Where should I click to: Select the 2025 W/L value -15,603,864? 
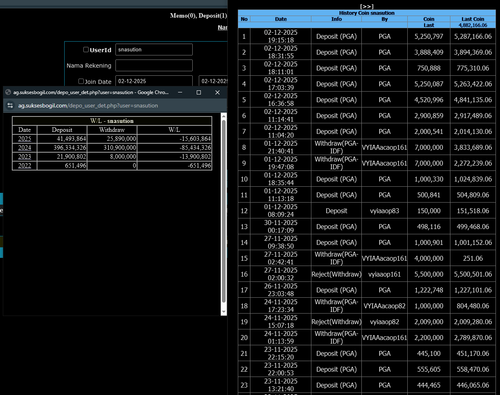(x=195, y=139)
